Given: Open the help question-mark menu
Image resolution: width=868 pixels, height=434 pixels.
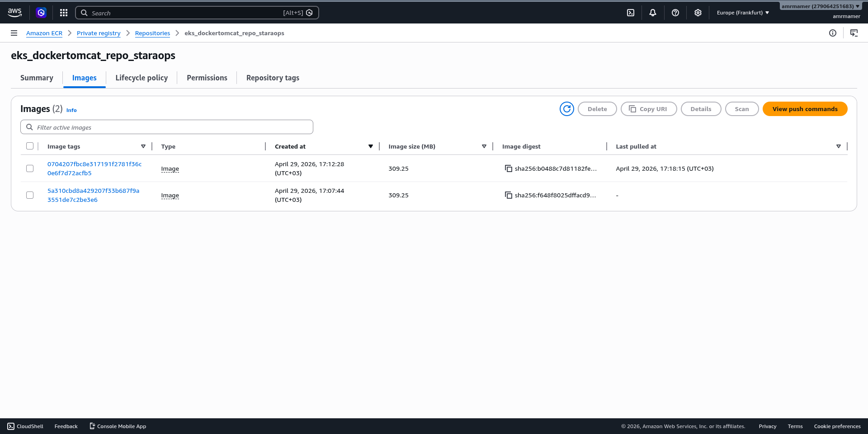Looking at the screenshot, I should (x=675, y=13).
